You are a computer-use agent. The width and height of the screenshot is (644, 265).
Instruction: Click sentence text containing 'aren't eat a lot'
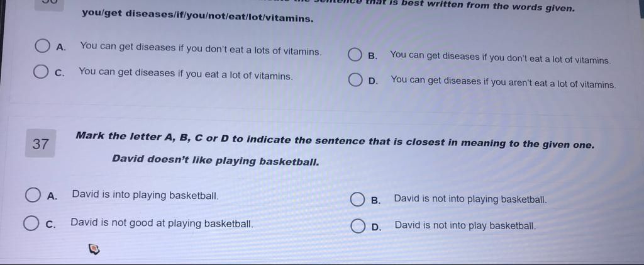pos(504,82)
